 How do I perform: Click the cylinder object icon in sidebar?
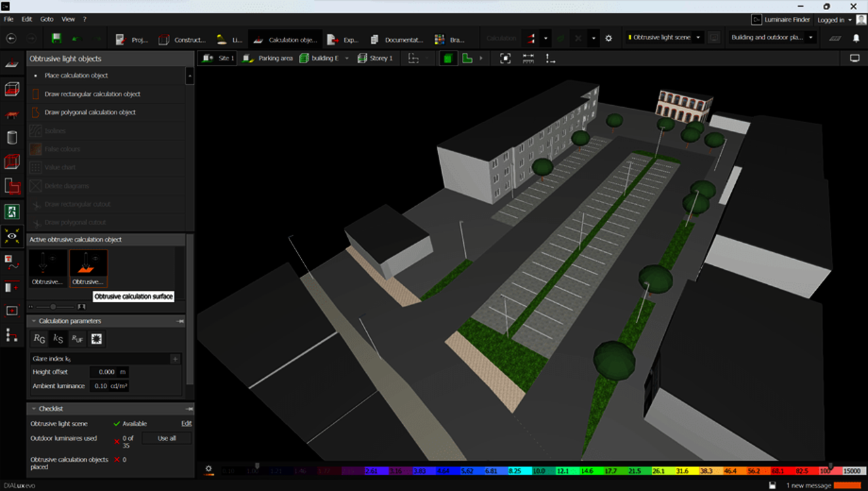pos(12,138)
